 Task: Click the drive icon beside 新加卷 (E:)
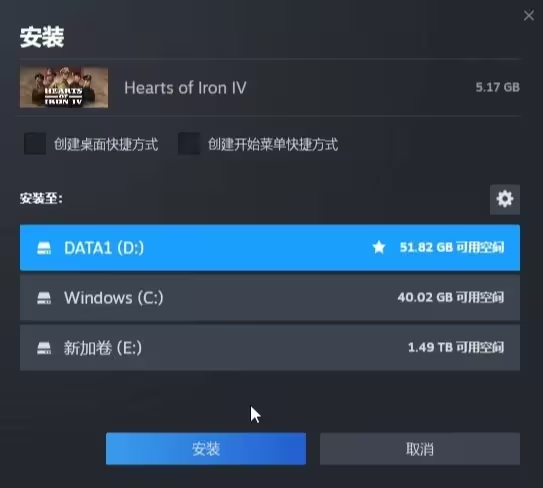[x=44, y=348]
